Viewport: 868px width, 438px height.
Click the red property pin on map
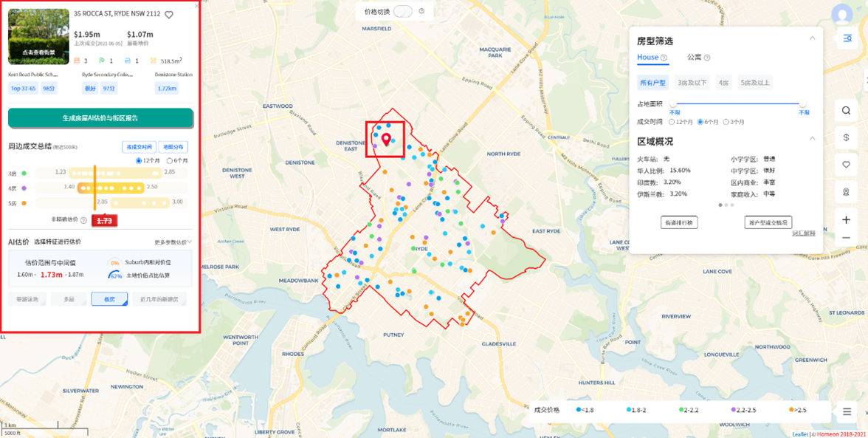[x=387, y=139]
